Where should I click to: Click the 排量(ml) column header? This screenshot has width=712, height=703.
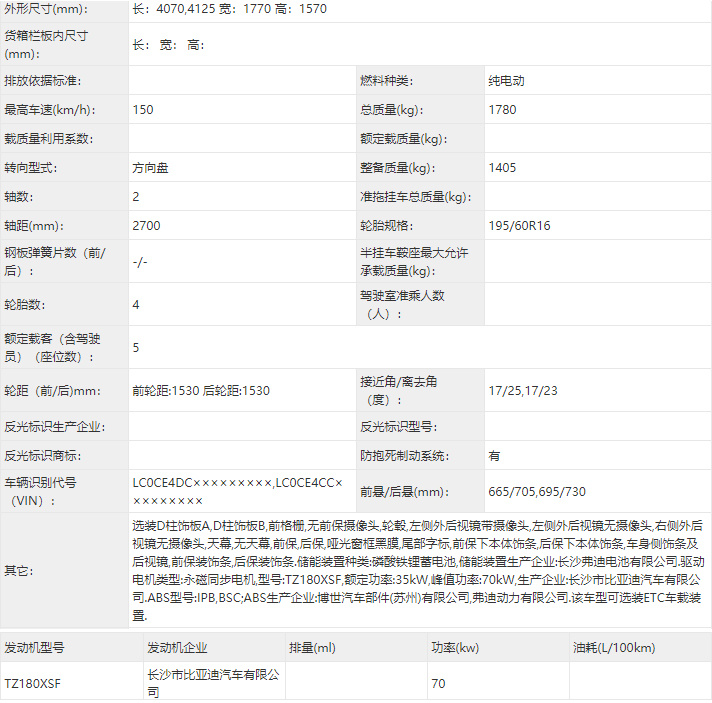coord(312,648)
